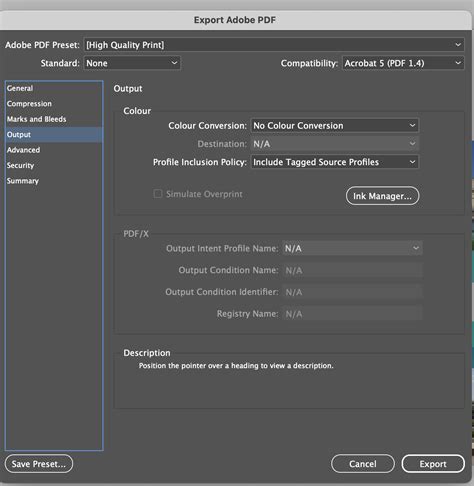Open the Destination dropdown showing N/A
Screen dimensions: 474x486
[334, 144]
